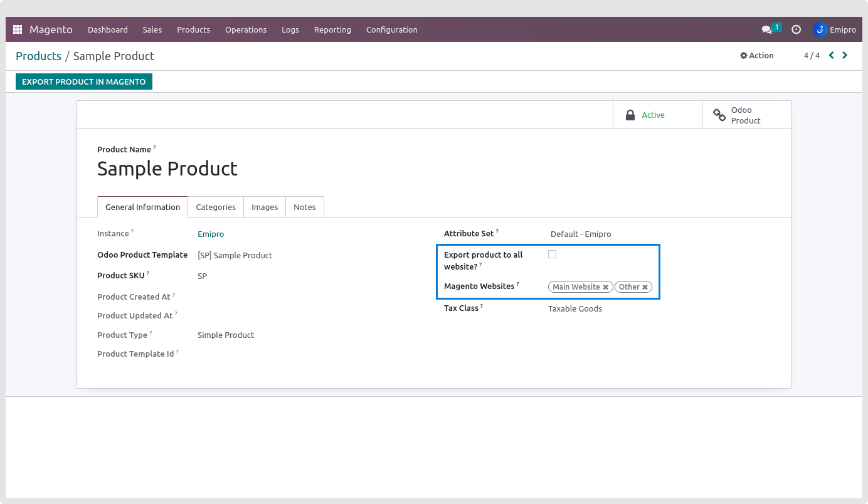The width and height of the screenshot is (868, 504).
Task: Switch to the Images tab
Action: [265, 207]
